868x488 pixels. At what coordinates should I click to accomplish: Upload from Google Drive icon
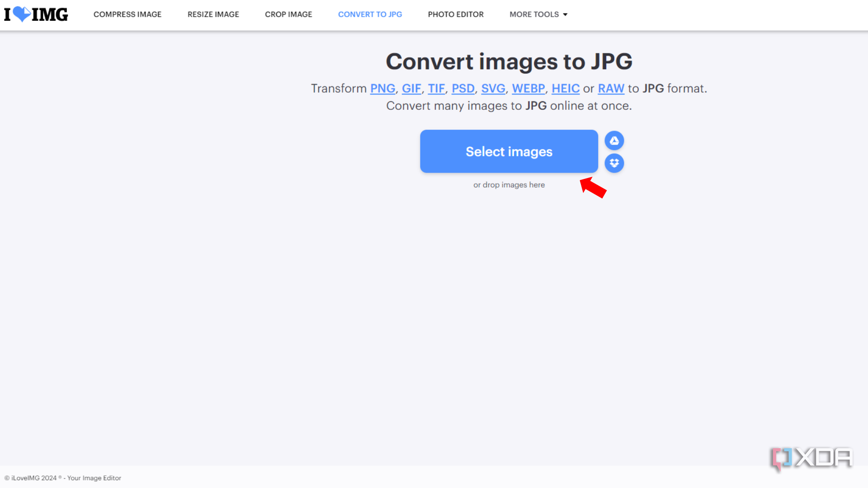(614, 141)
